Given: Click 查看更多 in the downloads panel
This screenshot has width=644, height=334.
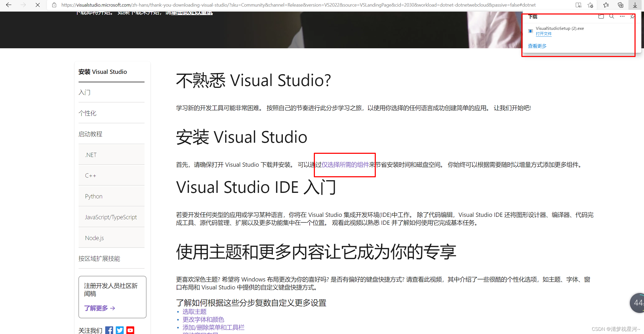Looking at the screenshot, I should click(x=537, y=46).
